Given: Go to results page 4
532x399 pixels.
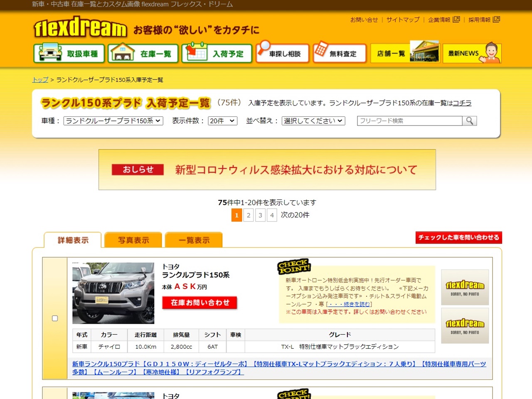Looking at the screenshot, I should (x=272, y=215).
